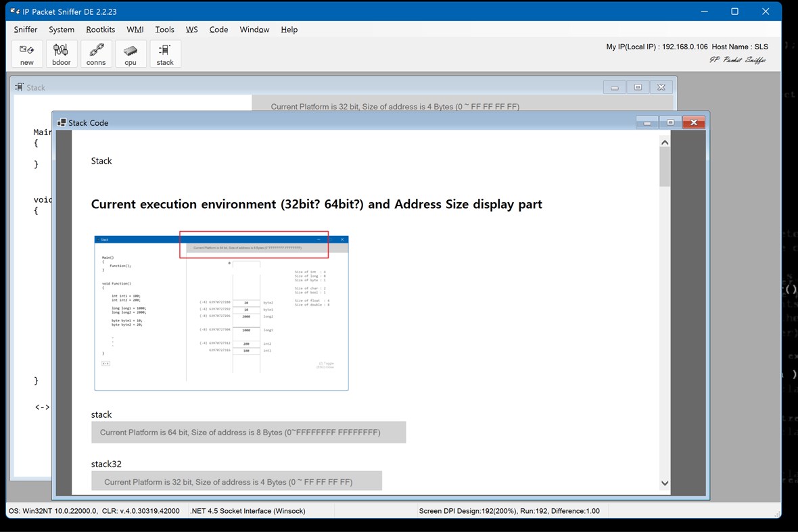Image resolution: width=798 pixels, height=532 pixels.
Task: Open the Tools menu
Action: click(164, 30)
